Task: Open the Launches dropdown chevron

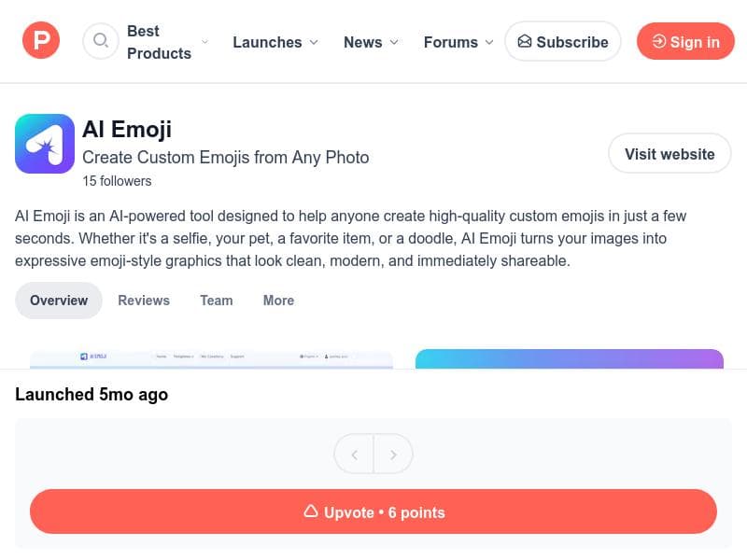Action: tap(312, 42)
